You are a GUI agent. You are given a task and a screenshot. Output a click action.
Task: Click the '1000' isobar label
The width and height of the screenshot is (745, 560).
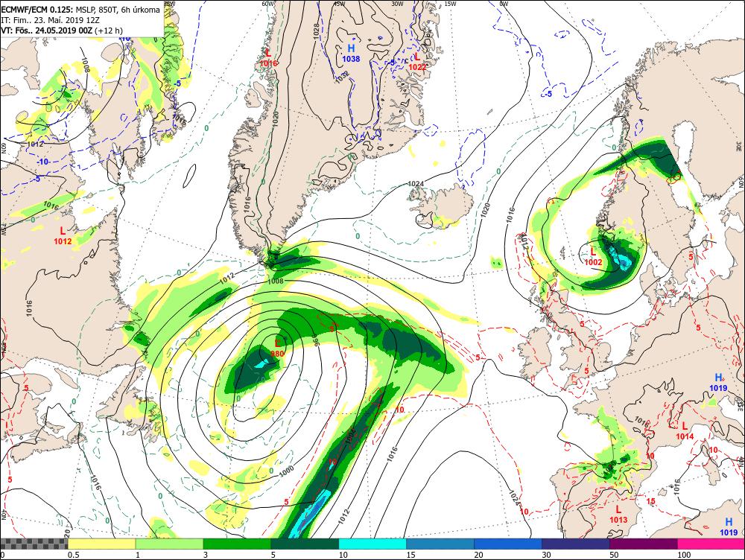point(287,470)
